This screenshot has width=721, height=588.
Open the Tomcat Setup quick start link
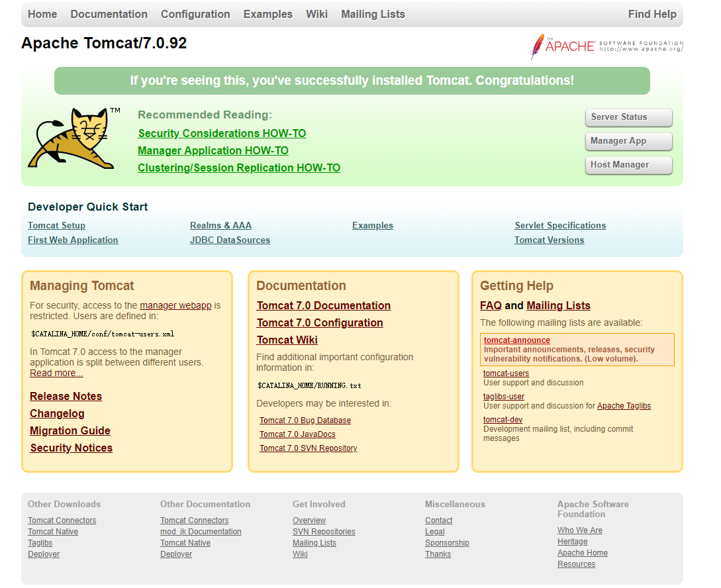56,225
